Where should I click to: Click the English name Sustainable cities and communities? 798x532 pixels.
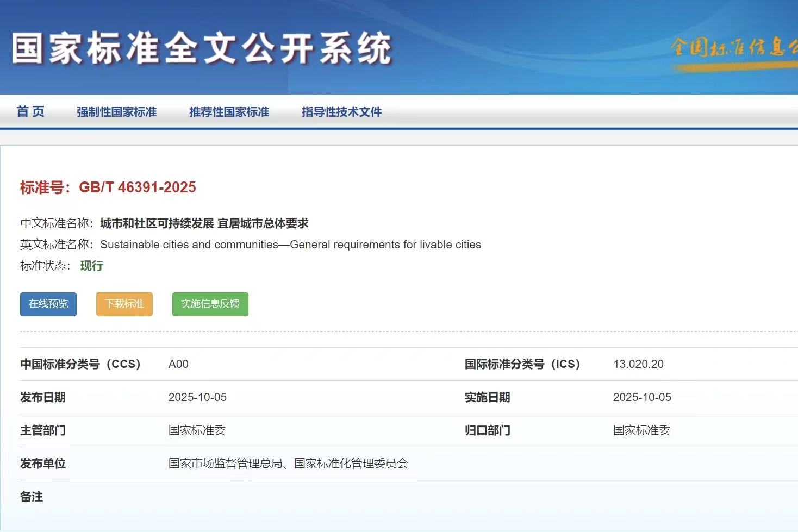290,245
